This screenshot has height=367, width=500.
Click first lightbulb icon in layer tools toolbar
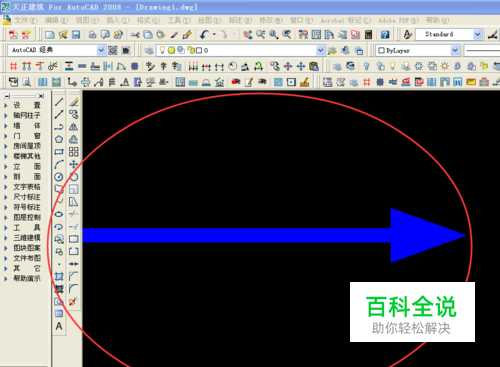tap(366, 66)
